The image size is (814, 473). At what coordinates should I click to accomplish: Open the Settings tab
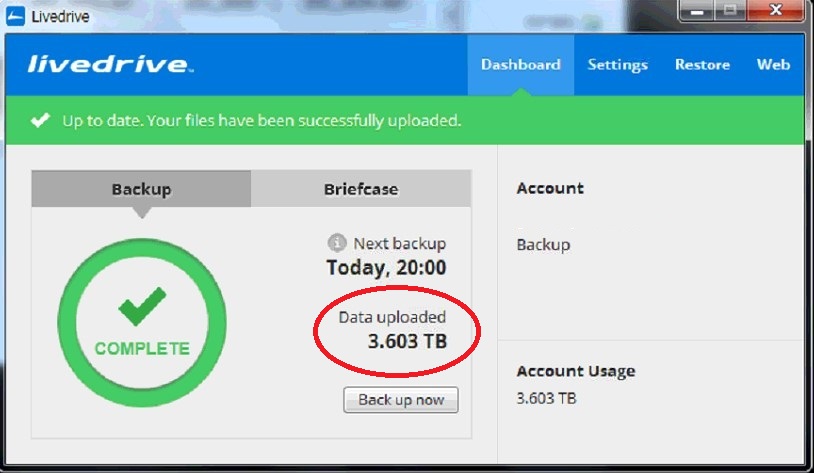tap(617, 64)
